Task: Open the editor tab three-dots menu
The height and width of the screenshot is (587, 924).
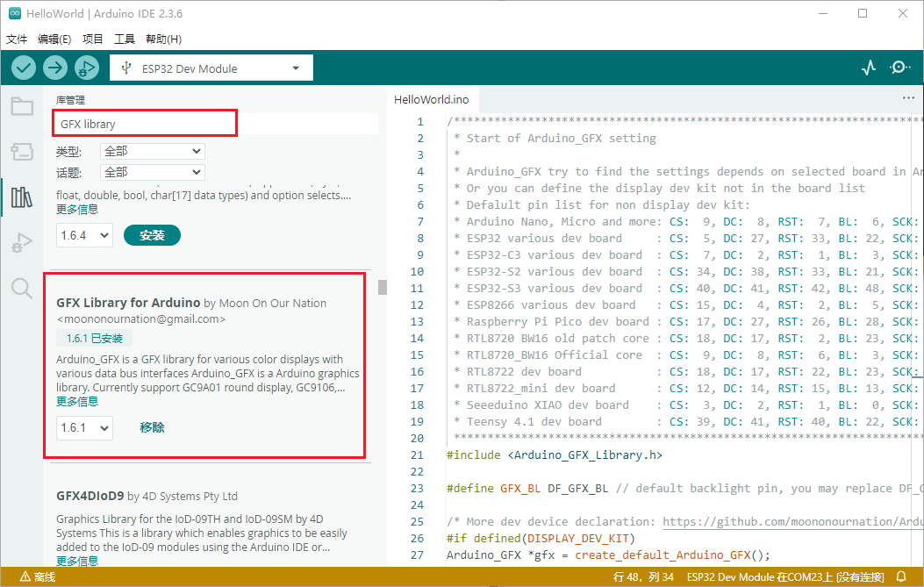Action: pyautogui.click(x=908, y=98)
